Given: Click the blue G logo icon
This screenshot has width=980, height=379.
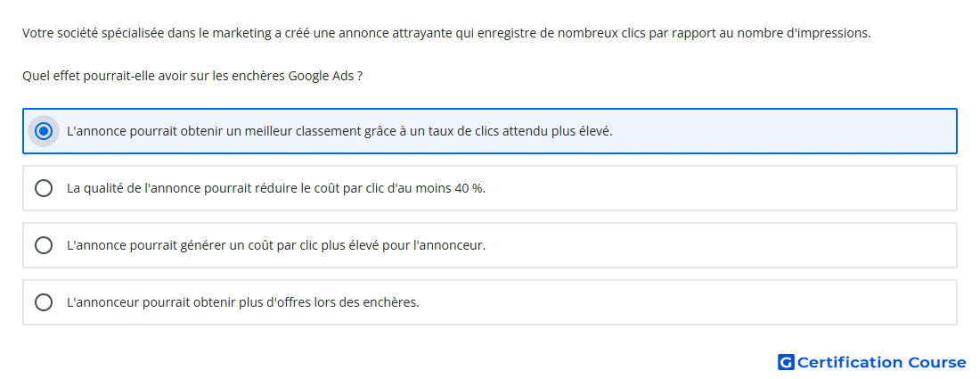Looking at the screenshot, I should pyautogui.click(x=786, y=362).
